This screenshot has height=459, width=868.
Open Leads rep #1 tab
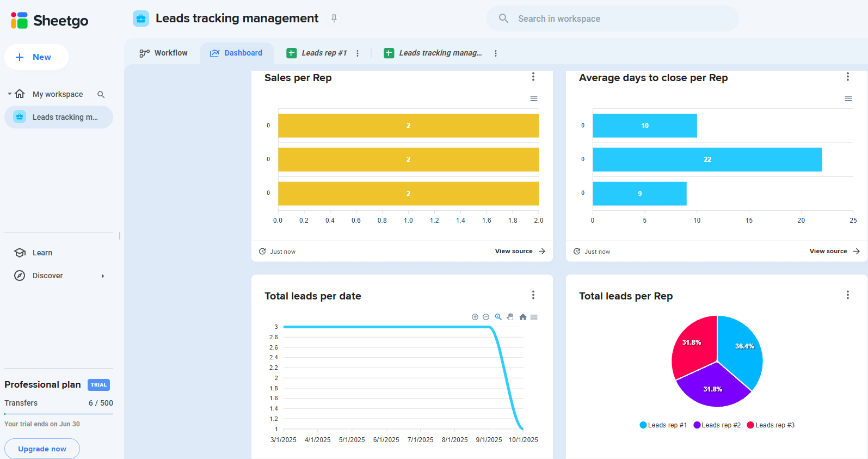[324, 53]
